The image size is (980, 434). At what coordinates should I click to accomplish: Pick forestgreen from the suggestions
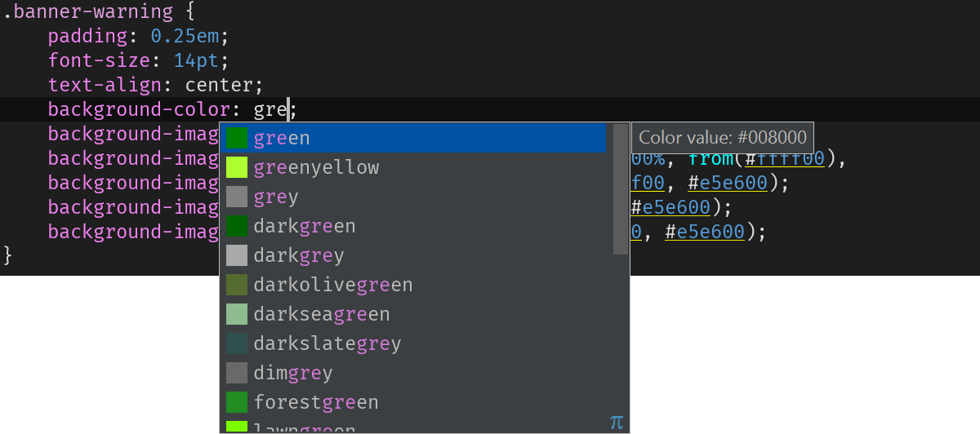(414, 402)
